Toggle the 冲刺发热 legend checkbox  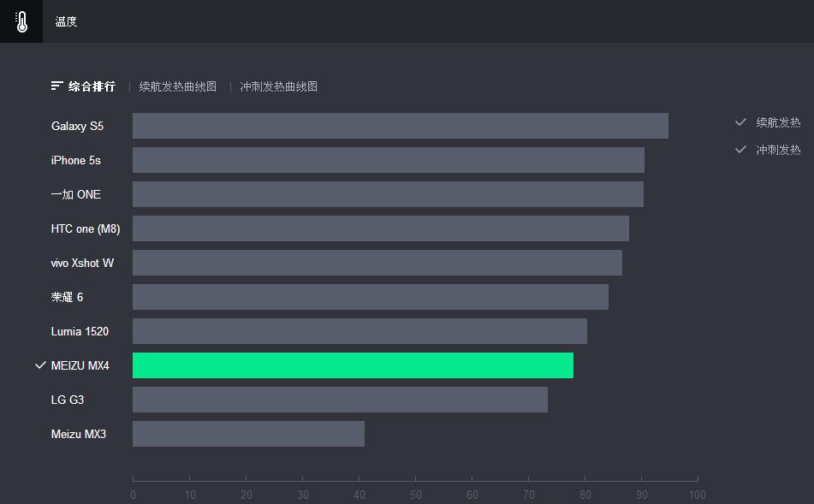[x=740, y=150]
